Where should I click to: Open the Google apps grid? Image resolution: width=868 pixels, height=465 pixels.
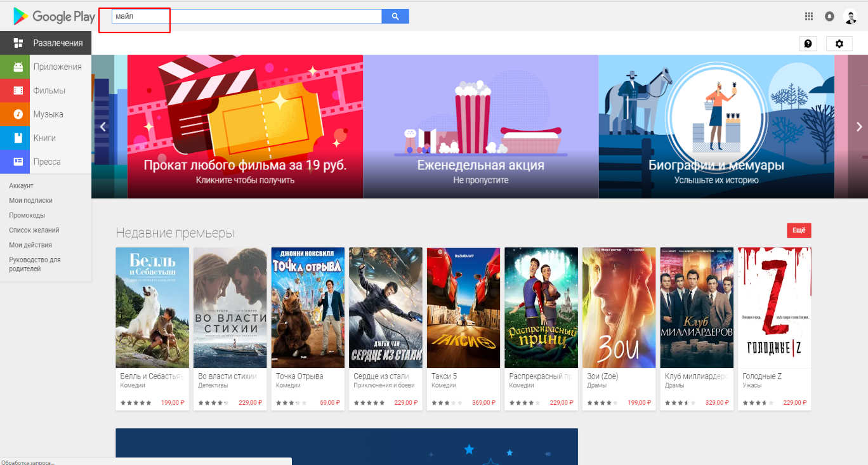[808, 16]
